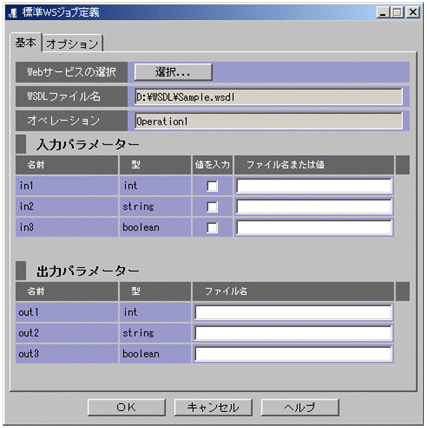Viewport: 427px width, 429px height.
Task: Click the int type cell of out1
Action: coord(155,312)
